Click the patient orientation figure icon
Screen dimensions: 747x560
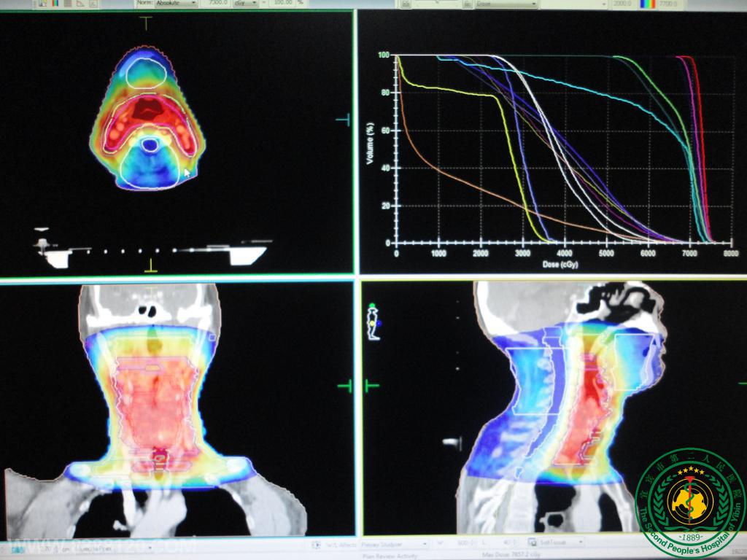373,322
